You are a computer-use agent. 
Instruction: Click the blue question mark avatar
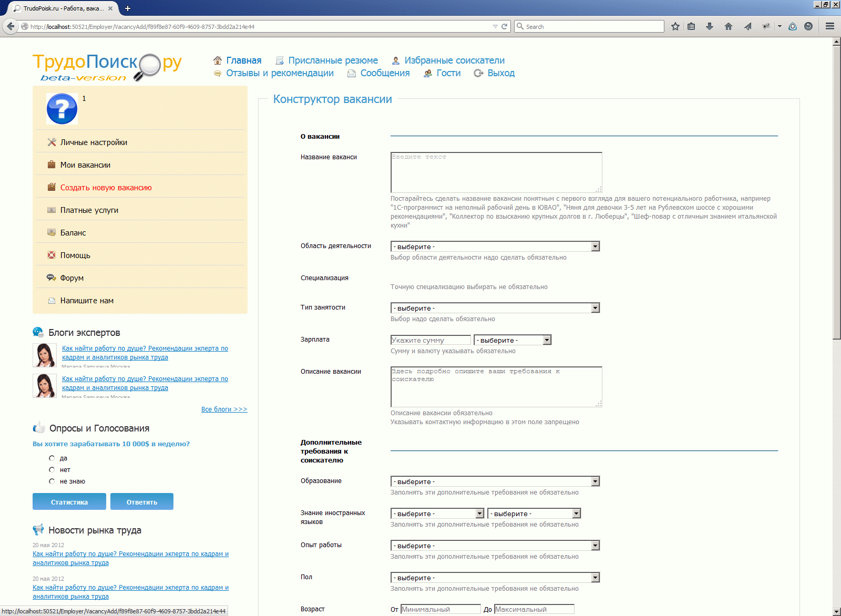[62, 109]
